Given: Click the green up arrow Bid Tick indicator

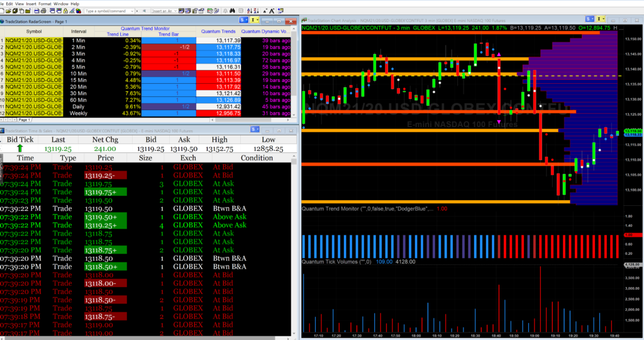Looking at the screenshot, I should coord(19,149).
